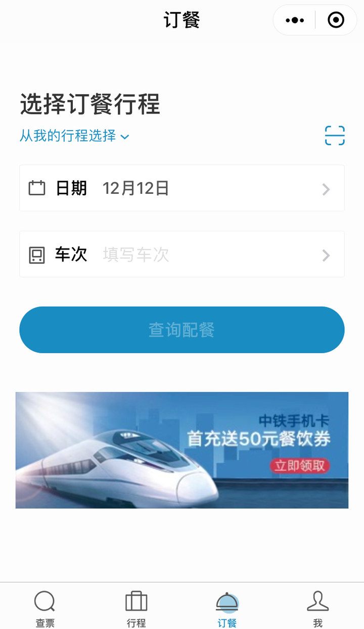Expand the 从我的行程选择 dropdown
The image size is (364, 629).
74,136
